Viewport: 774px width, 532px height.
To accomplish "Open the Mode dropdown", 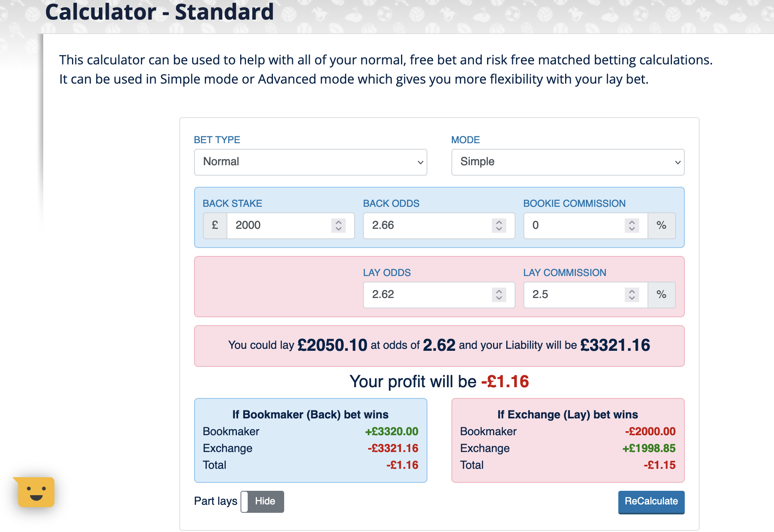I will pyautogui.click(x=567, y=162).
